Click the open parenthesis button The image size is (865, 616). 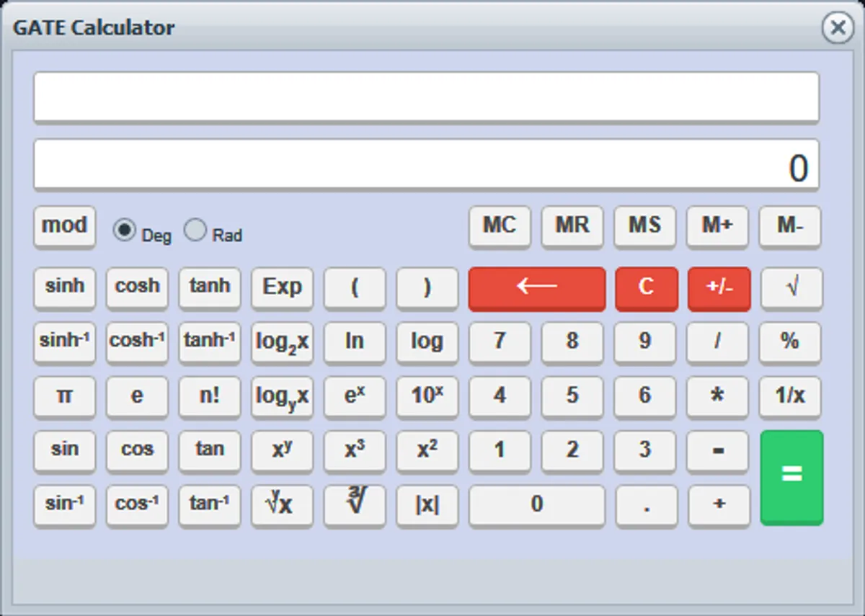click(355, 288)
